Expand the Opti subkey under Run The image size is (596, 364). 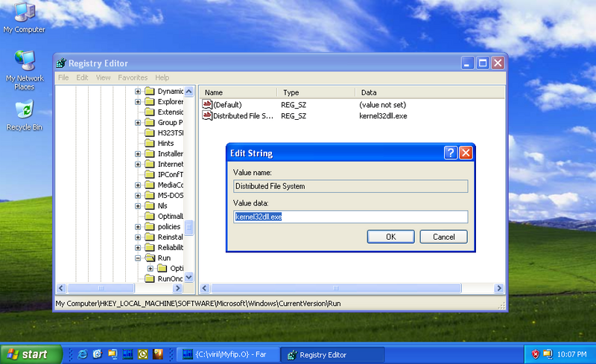tap(150, 268)
